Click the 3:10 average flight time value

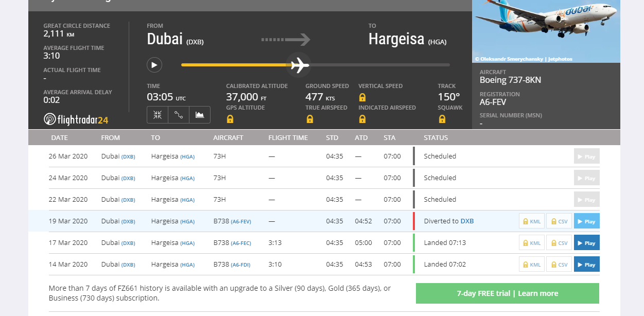[x=51, y=56]
